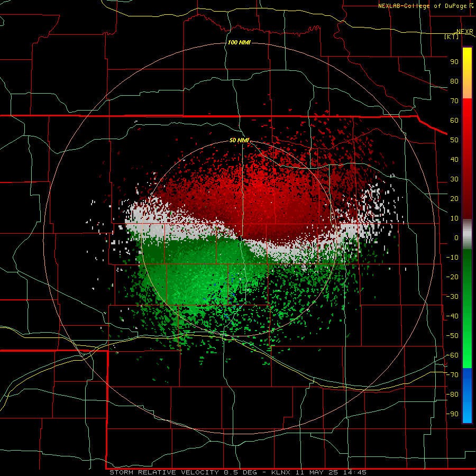Click the -30 value on velocity scale
The width and height of the screenshot is (476, 476).
(x=452, y=297)
